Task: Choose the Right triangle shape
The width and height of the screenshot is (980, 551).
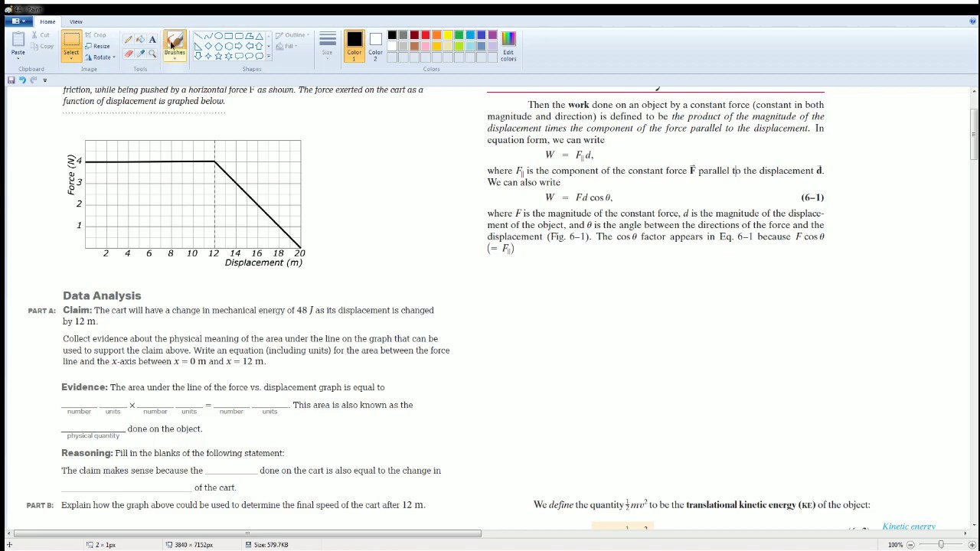Action: coord(199,46)
